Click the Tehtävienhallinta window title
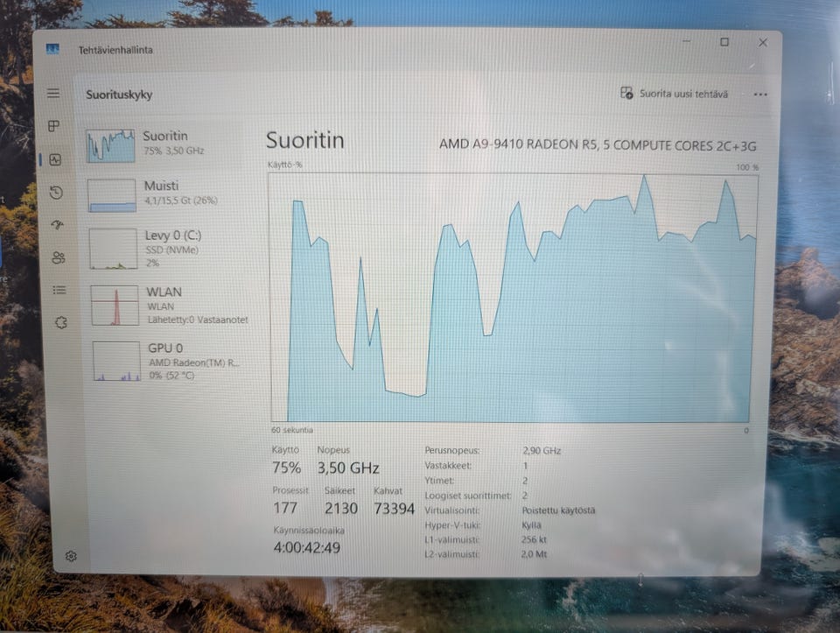Image resolution: width=840 pixels, height=633 pixels. click(115, 51)
